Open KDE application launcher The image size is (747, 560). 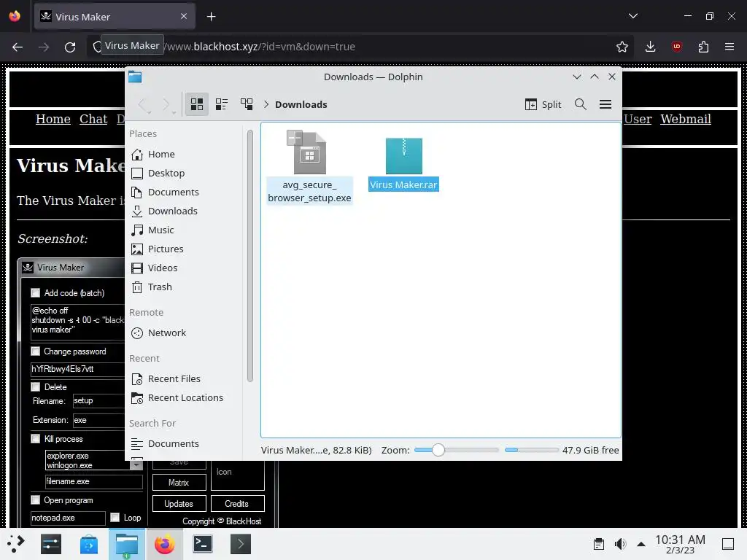[16, 544]
